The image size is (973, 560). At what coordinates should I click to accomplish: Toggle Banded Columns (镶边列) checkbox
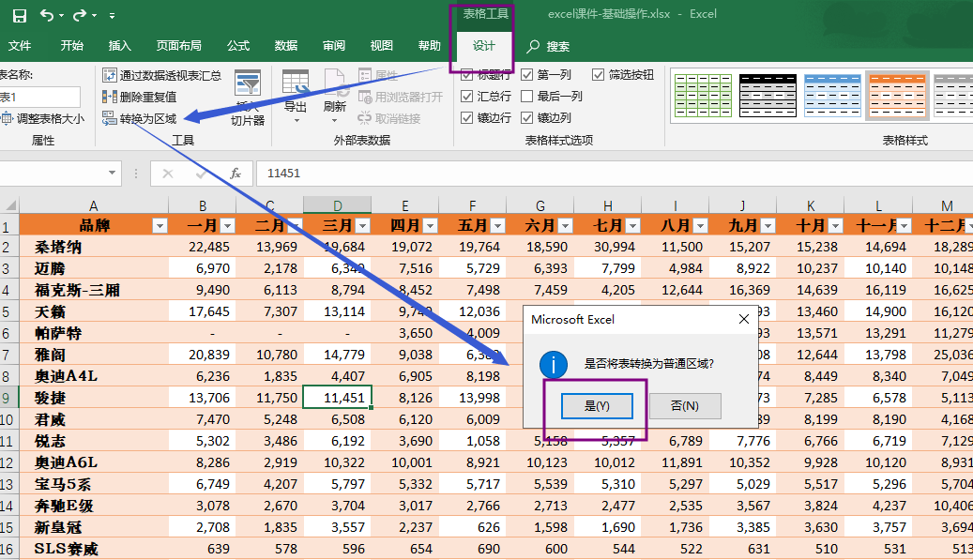526,118
